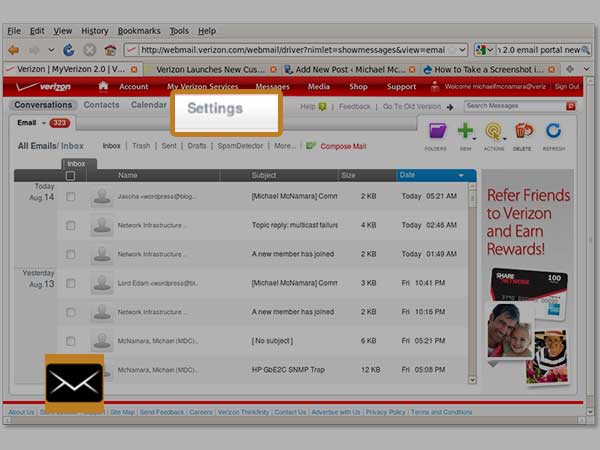Viewport: 600px width, 450px height.
Task: Click the search magnifier in browser search box
Action: coord(585,50)
